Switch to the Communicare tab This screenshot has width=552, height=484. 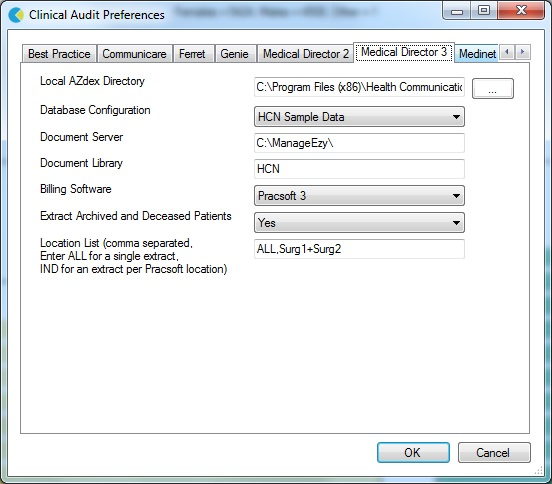[134, 54]
